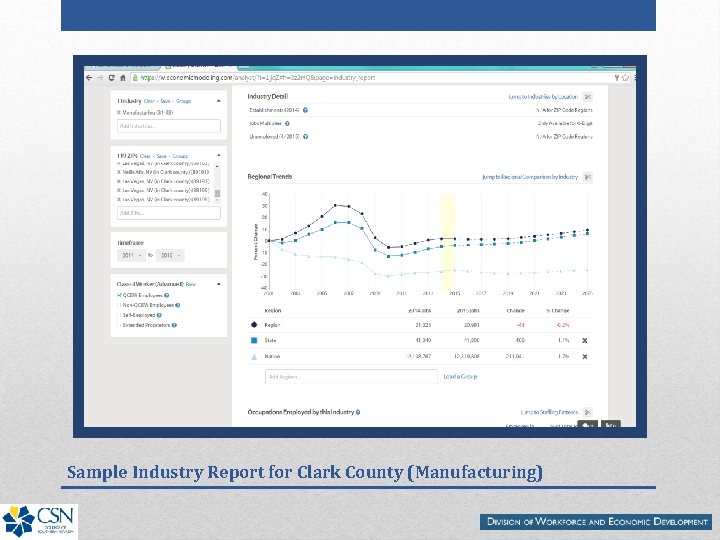Click the Add Industries input field

pyautogui.click(x=169, y=126)
